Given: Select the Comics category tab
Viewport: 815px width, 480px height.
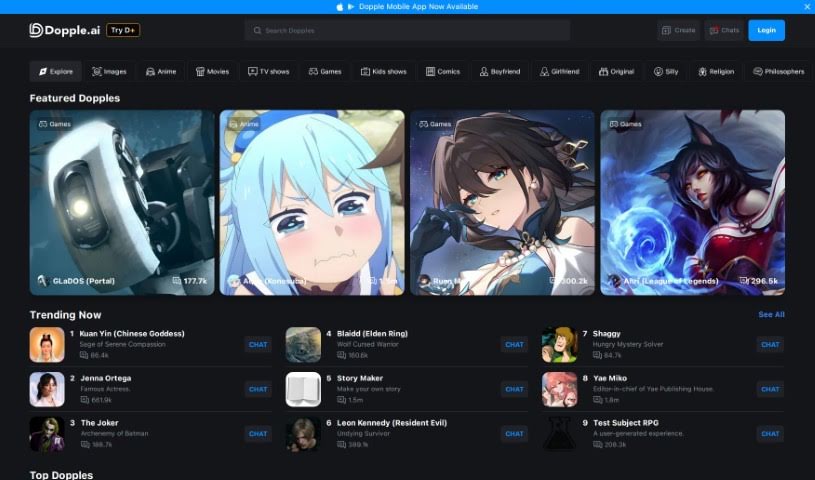Looking at the screenshot, I should (443, 72).
